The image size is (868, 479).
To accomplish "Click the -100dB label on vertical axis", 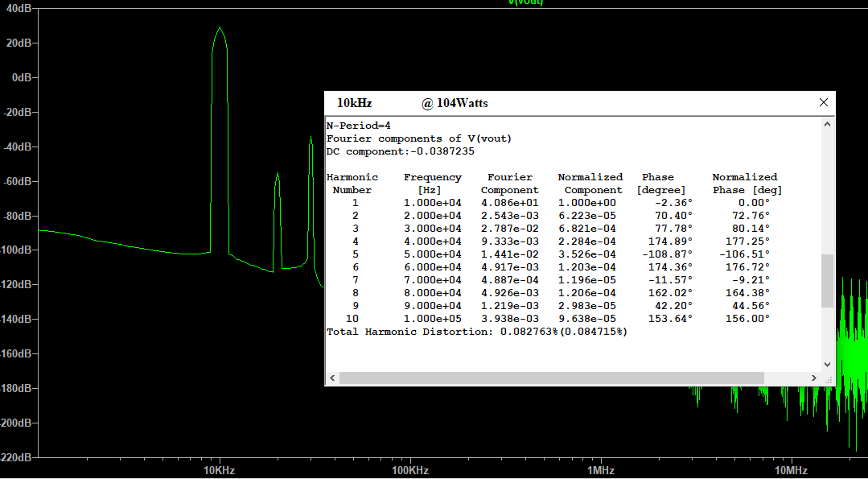I will coord(14,250).
